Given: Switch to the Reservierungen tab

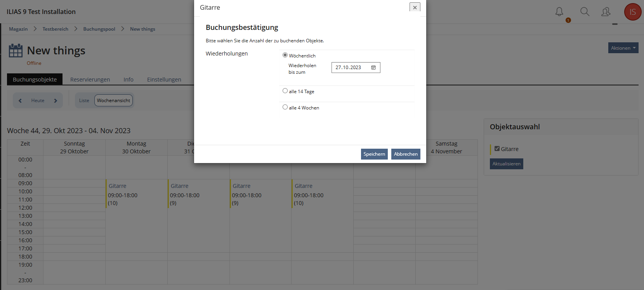Looking at the screenshot, I should pyautogui.click(x=90, y=80).
